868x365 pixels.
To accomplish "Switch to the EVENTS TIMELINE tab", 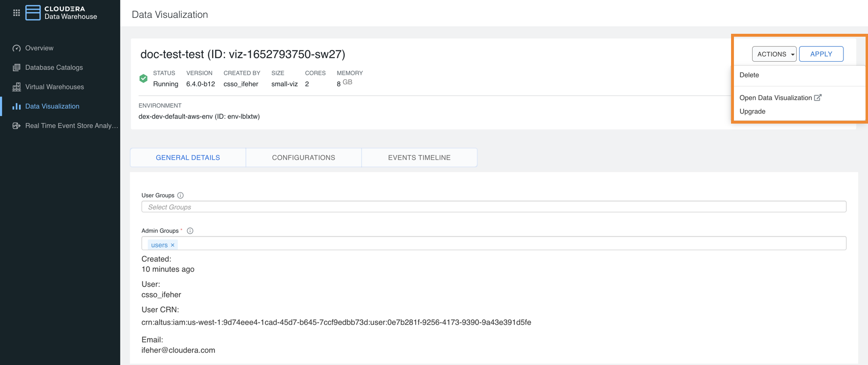I will click(419, 158).
